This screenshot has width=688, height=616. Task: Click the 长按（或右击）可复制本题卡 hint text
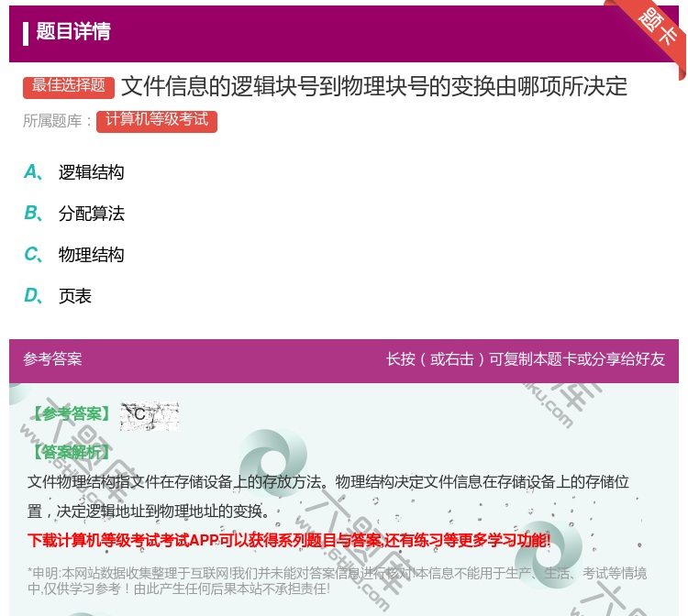[526, 359]
